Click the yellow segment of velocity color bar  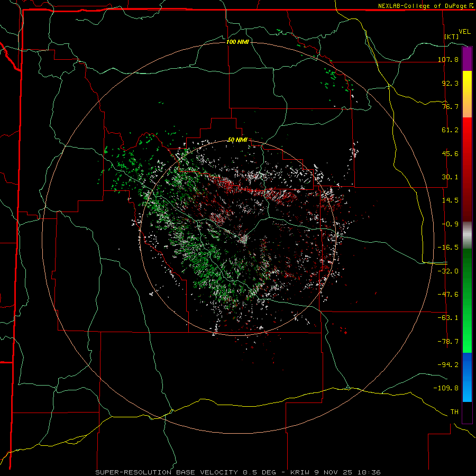pos(467,94)
